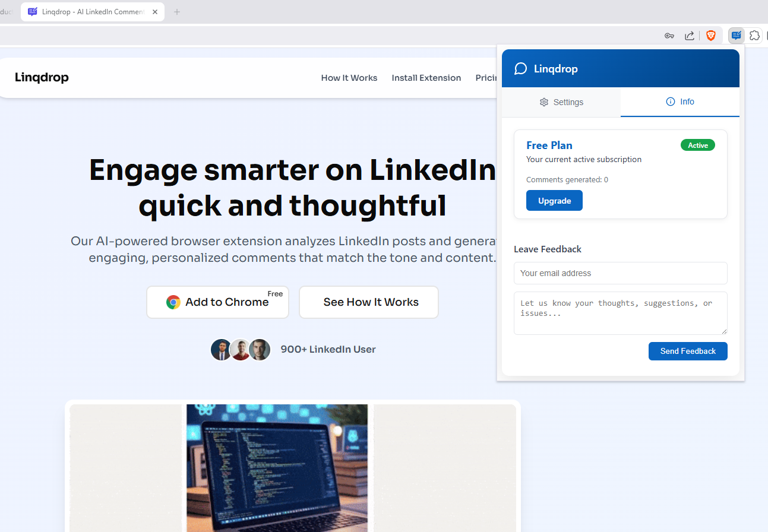Click the Linqdrop chat bubble logo in popup
768x532 pixels.
click(521, 69)
